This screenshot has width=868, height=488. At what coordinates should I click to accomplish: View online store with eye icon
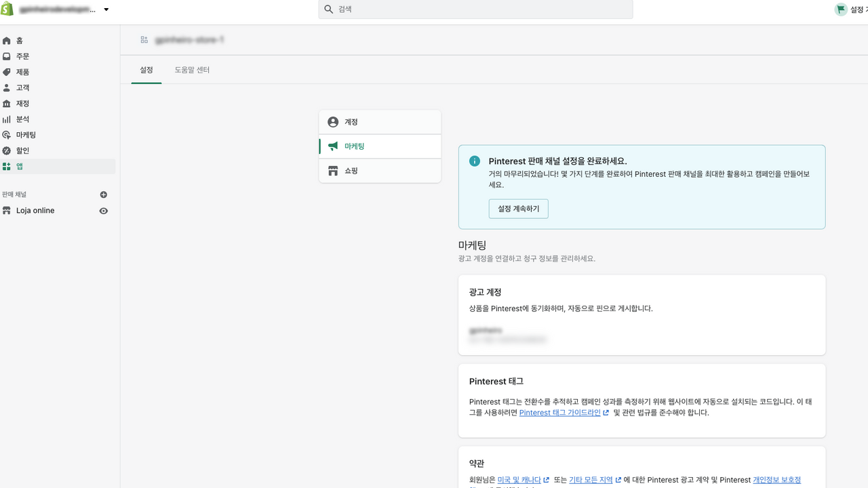pos(104,211)
